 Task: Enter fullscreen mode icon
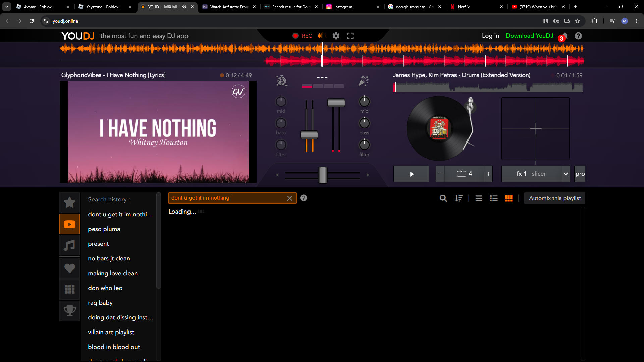(x=350, y=36)
